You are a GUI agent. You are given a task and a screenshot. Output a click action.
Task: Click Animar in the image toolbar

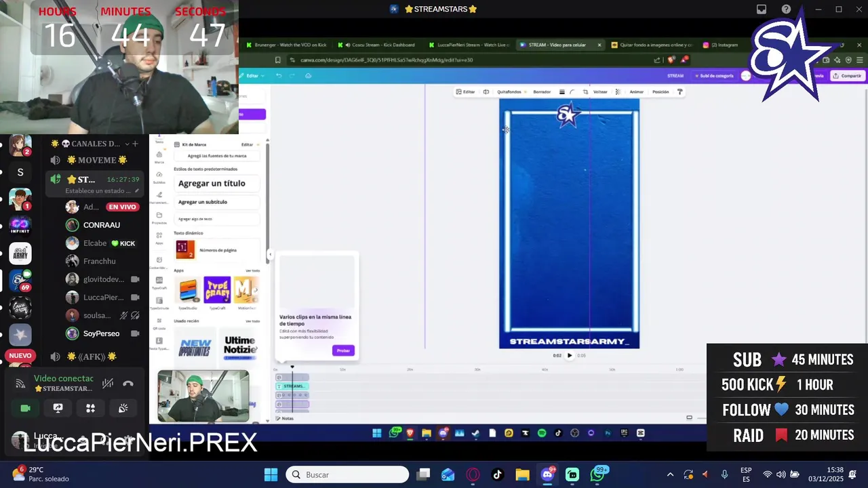[636, 91]
